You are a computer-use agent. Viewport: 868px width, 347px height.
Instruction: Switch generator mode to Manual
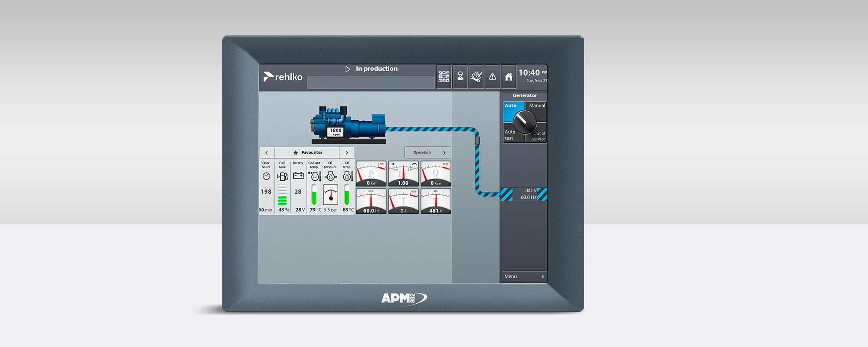pyautogui.click(x=537, y=106)
